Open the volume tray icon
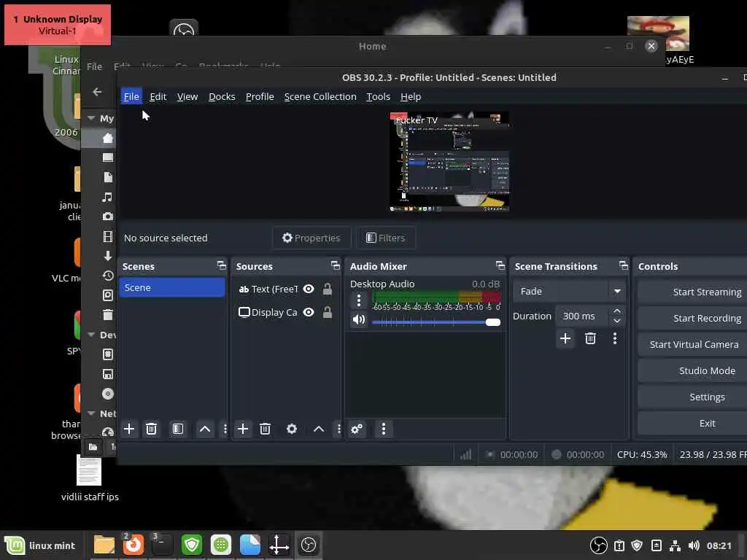 coord(694,545)
